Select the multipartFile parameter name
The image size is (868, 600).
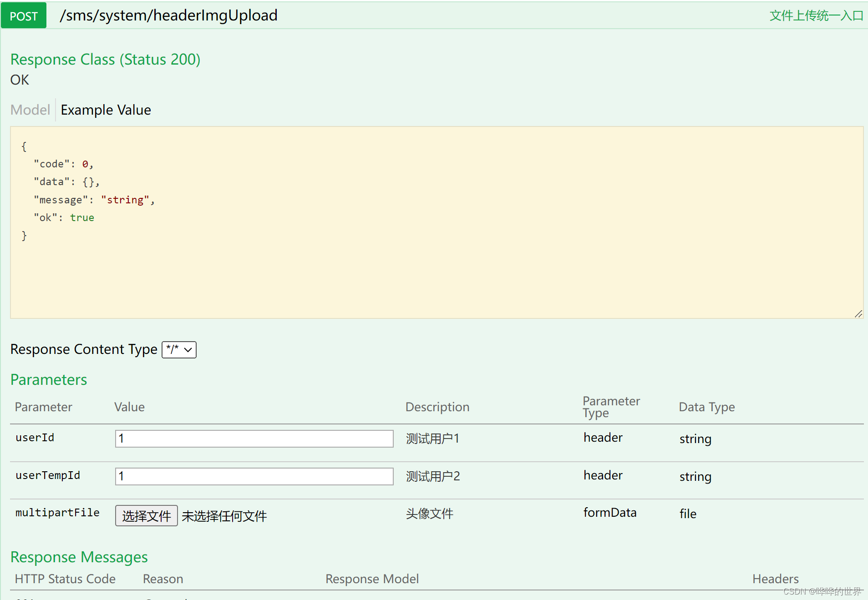coord(57,513)
